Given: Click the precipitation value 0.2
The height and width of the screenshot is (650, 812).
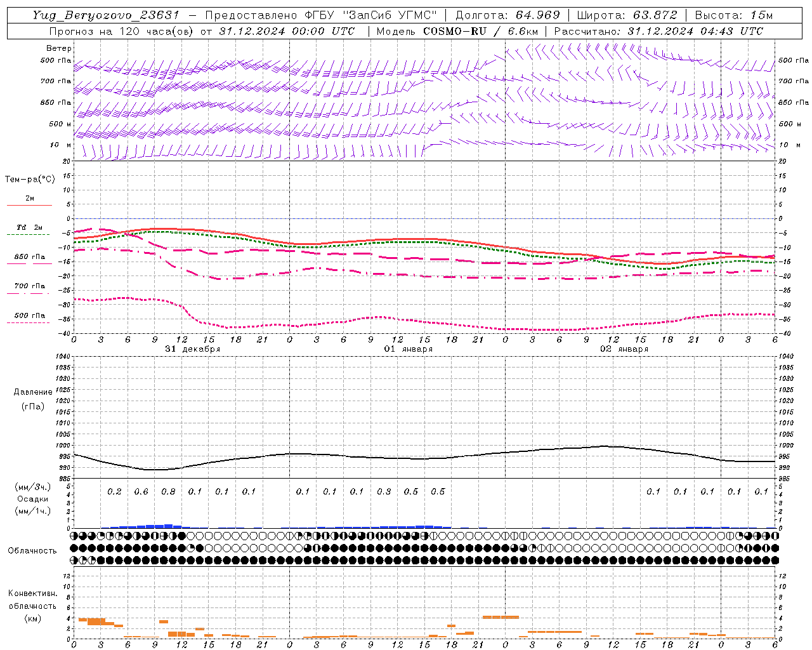Looking at the screenshot, I should [114, 491].
